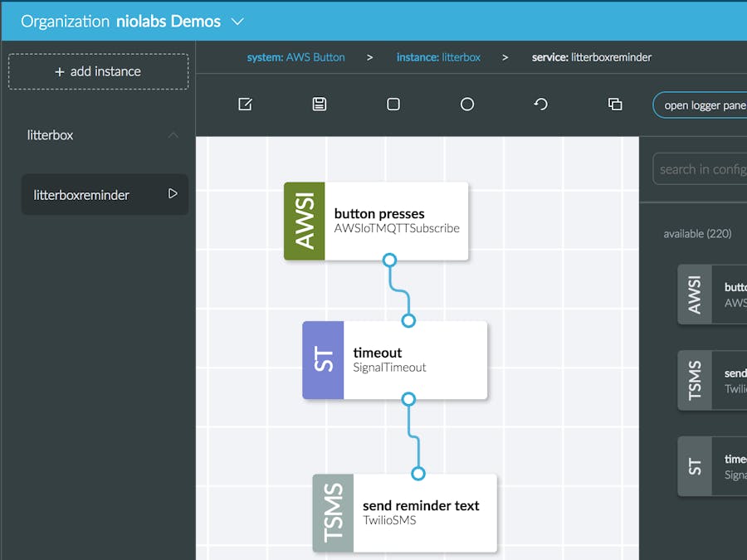Open logger panel button

(700, 105)
